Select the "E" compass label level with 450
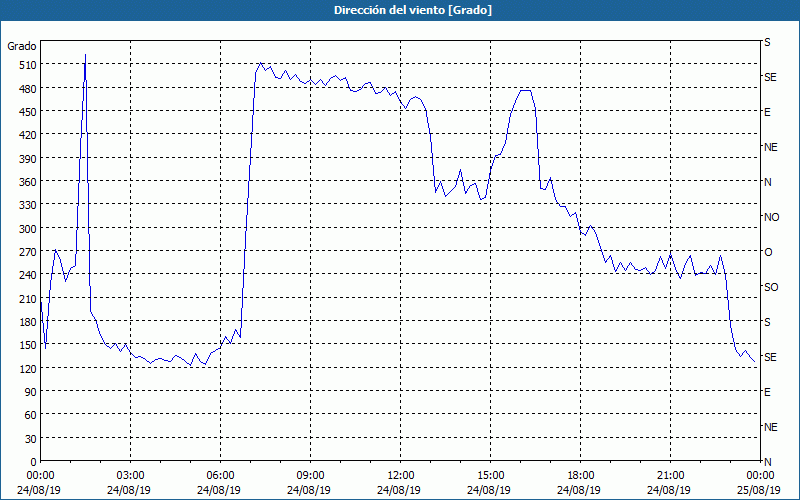 pyautogui.click(x=767, y=112)
